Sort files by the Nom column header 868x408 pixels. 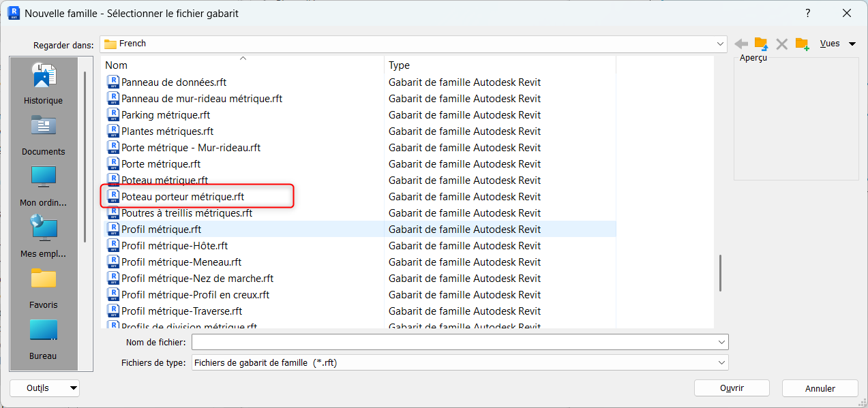242,65
